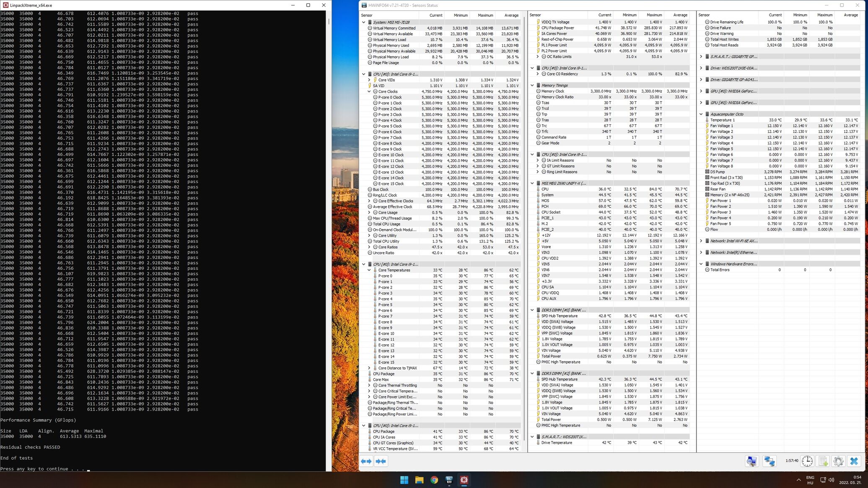Click the shrink layout arrows icon in HWiNFO
Screen dimensions: 868x488
(381, 461)
